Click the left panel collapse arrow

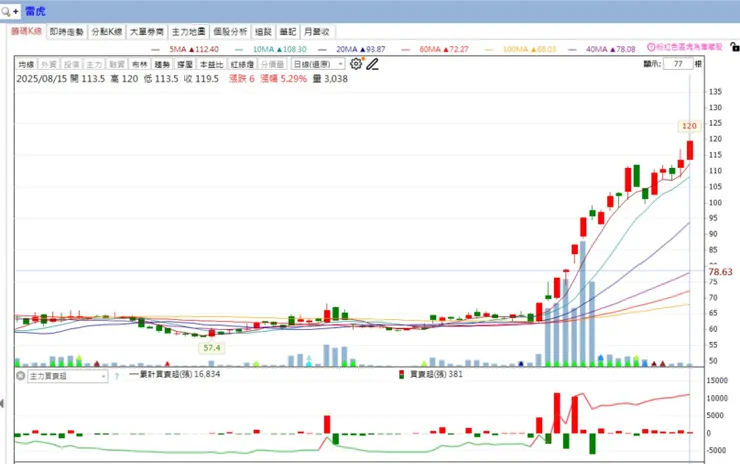coord(2,403)
